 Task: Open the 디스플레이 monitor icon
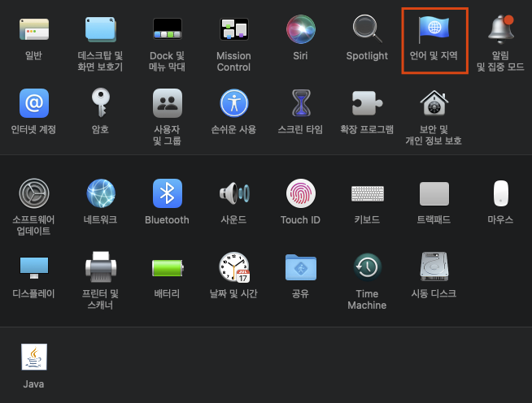34,268
